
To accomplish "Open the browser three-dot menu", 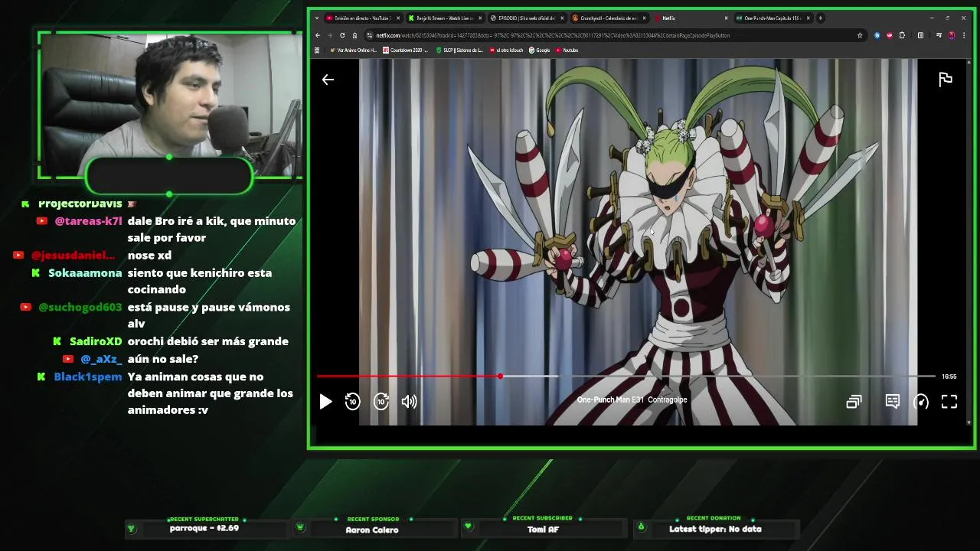I will click(963, 35).
